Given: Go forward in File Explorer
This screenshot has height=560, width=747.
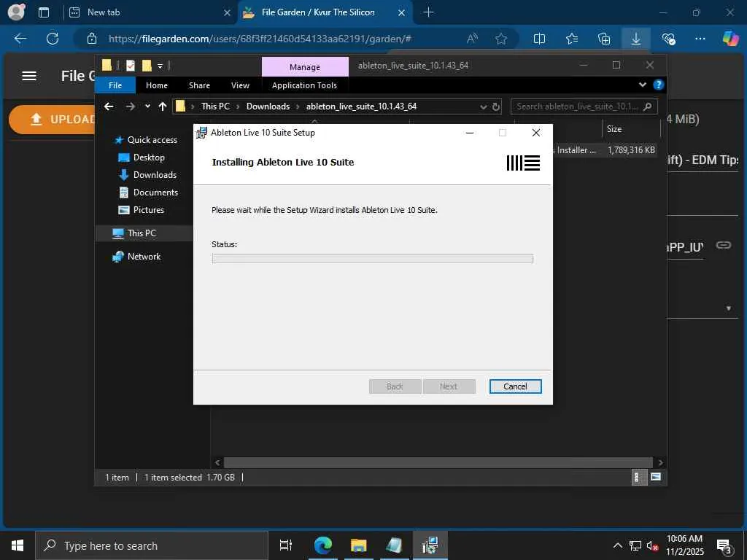Looking at the screenshot, I should pyautogui.click(x=130, y=106).
